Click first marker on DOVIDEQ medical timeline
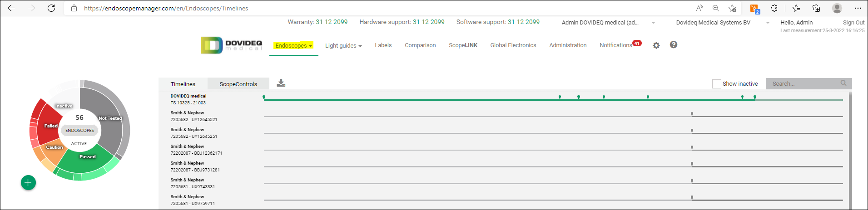 (264, 97)
